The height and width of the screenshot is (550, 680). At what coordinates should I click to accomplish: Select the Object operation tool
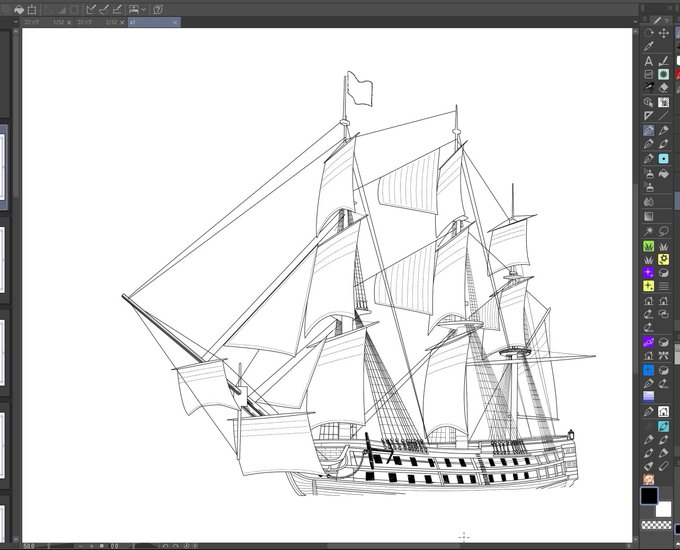[648, 102]
